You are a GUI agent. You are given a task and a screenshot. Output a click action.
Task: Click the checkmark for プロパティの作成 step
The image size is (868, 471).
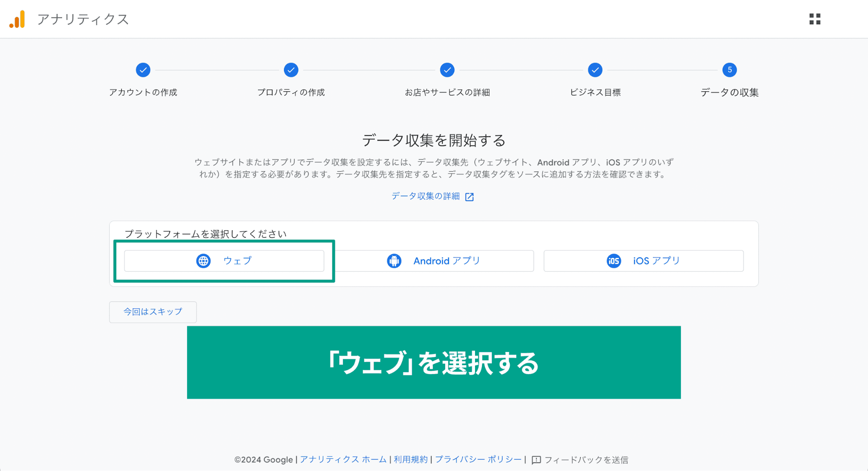[291, 70]
